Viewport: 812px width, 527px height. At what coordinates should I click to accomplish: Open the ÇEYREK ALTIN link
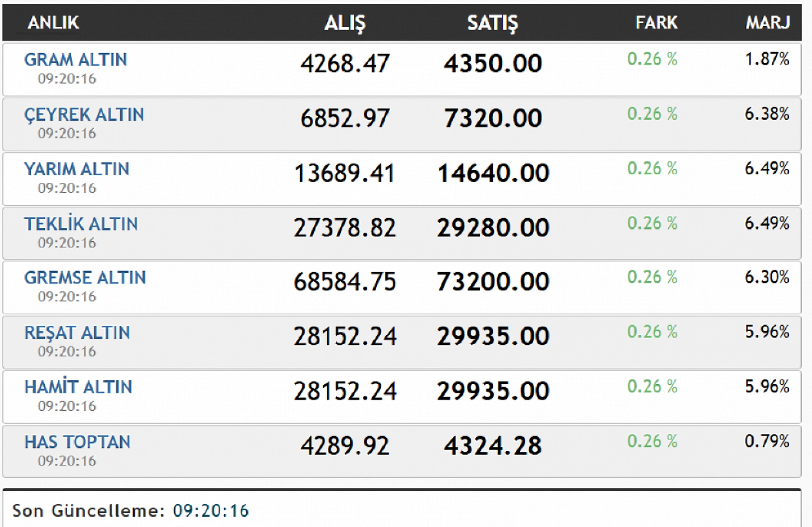pos(84,115)
